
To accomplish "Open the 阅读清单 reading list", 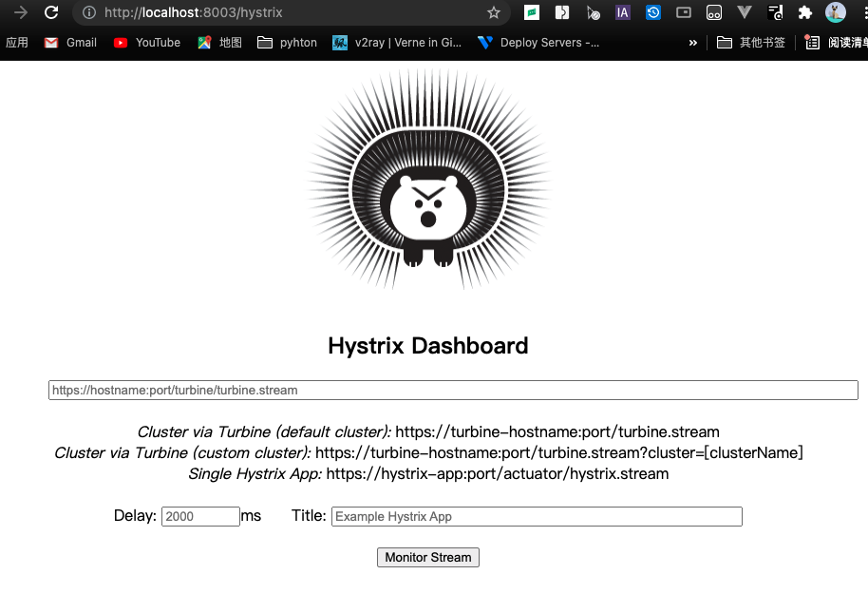I will pos(837,43).
